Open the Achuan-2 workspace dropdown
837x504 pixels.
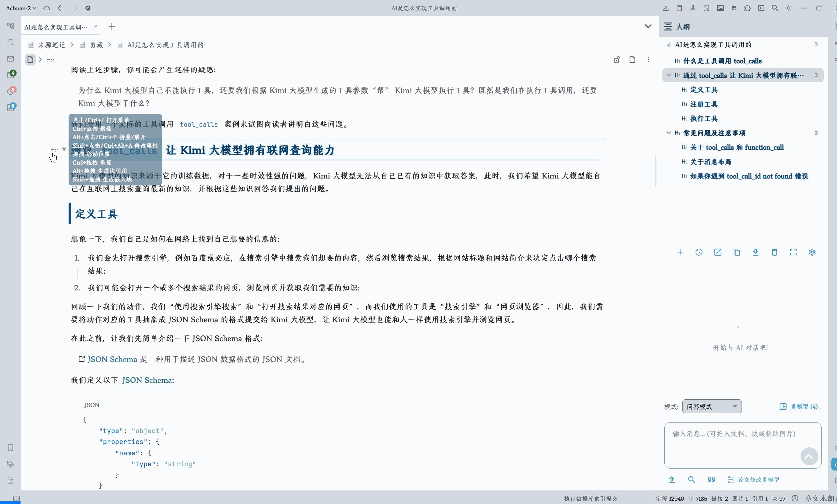coord(21,8)
